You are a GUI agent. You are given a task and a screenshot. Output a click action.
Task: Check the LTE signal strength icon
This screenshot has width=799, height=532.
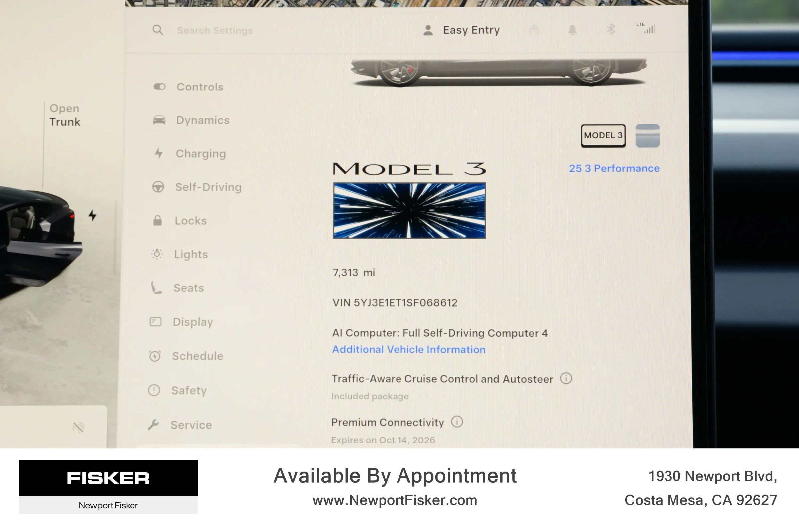646,28
